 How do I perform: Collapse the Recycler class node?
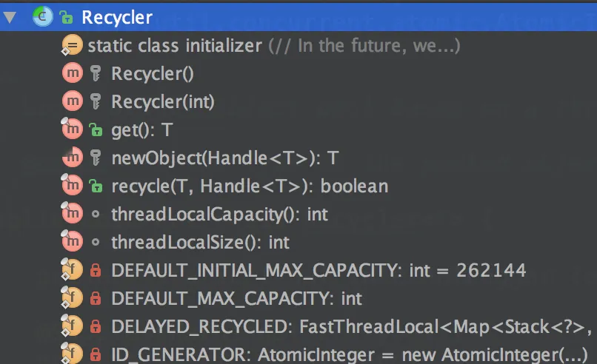(x=10, y=17)
